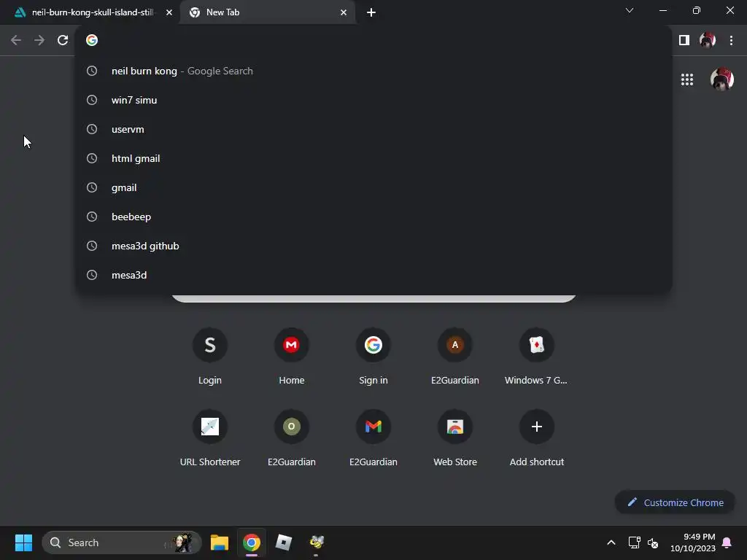Open the Windows Start menu
The height and width of the screenshot is (560, 747).
tap(23, 542)
